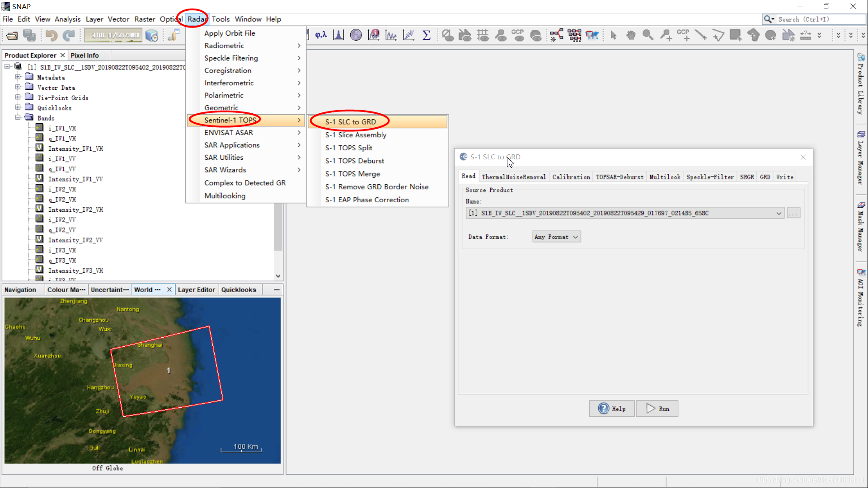The height and width of the screenshot is (488, 868).
Task: Choose S-1 TOPS Deburst menu entry
Action: 355,161
